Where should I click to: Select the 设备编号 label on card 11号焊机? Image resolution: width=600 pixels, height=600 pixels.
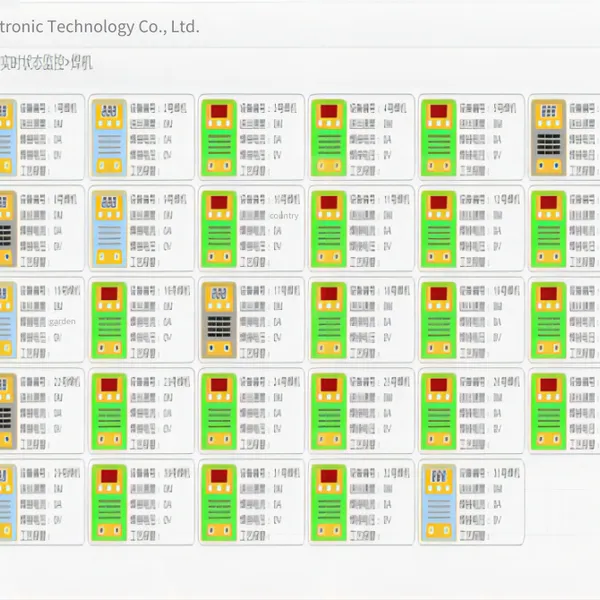(364, 199)
